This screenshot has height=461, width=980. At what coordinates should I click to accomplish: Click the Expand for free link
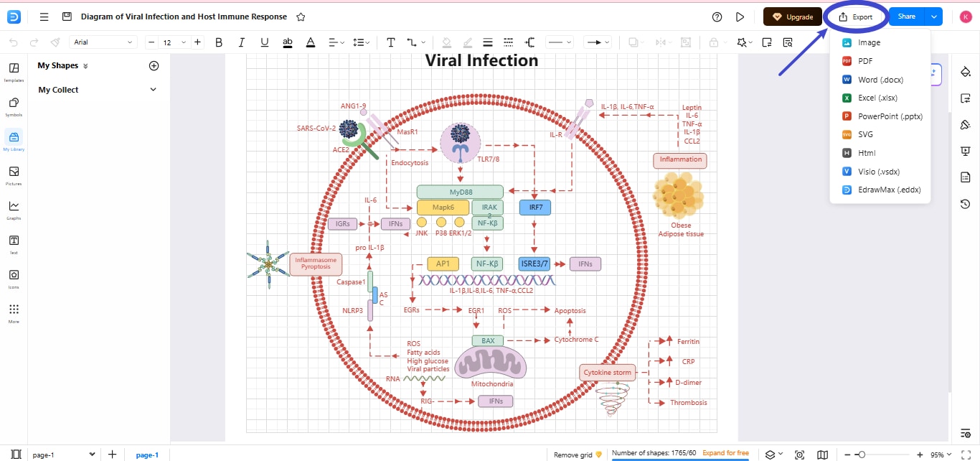(727, 454)
